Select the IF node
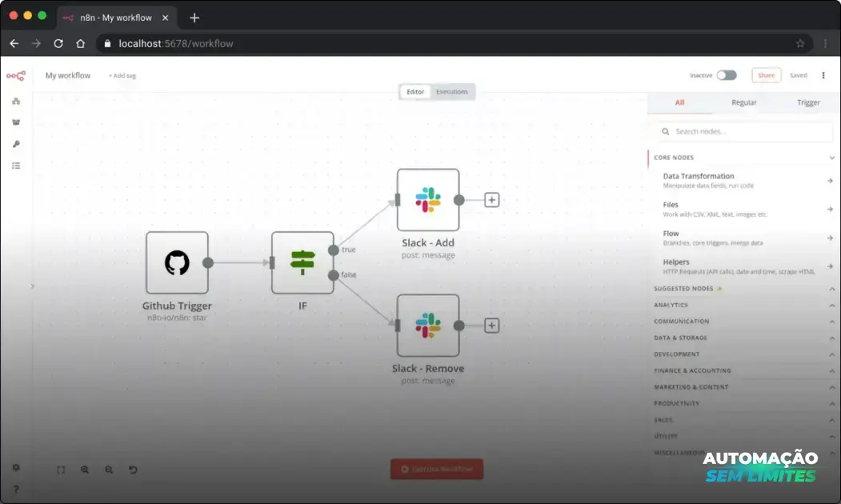 (302, 262)
